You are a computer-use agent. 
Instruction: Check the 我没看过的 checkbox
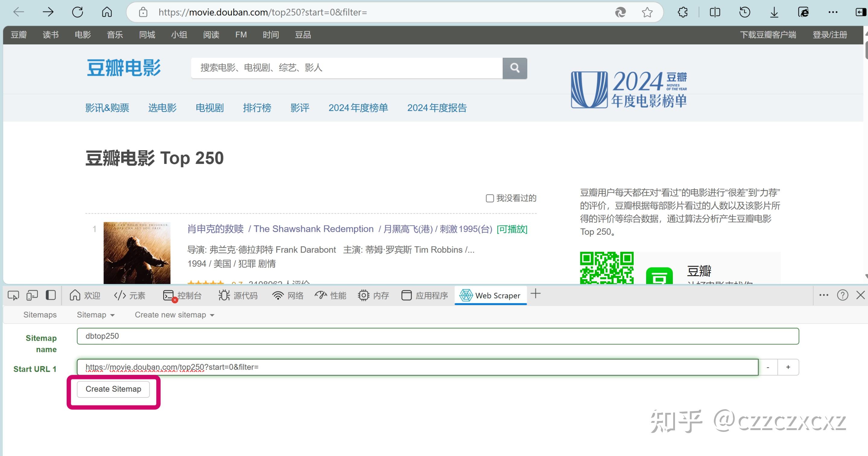pos(489,198)
